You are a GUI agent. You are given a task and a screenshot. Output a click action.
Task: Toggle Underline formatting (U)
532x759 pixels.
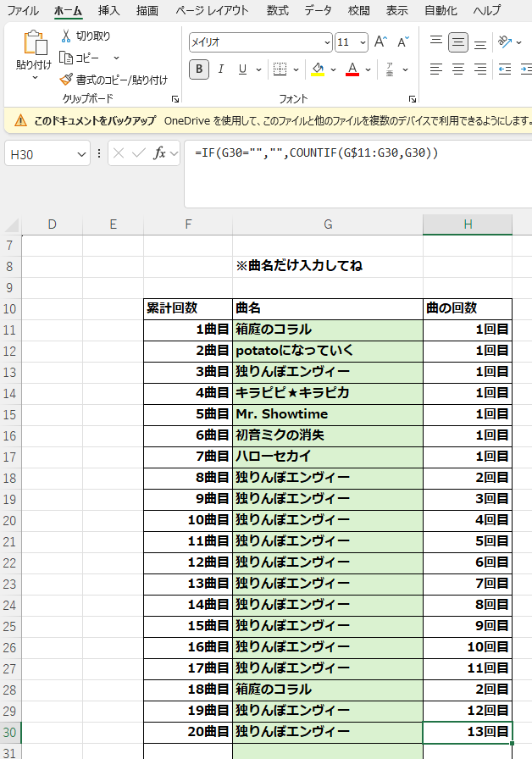tap(243, 69)
